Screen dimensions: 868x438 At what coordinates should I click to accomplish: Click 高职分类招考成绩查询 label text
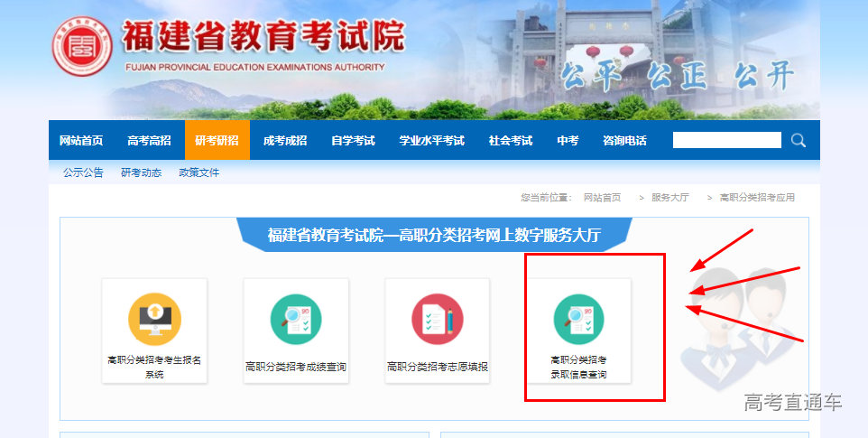point(296,367)
